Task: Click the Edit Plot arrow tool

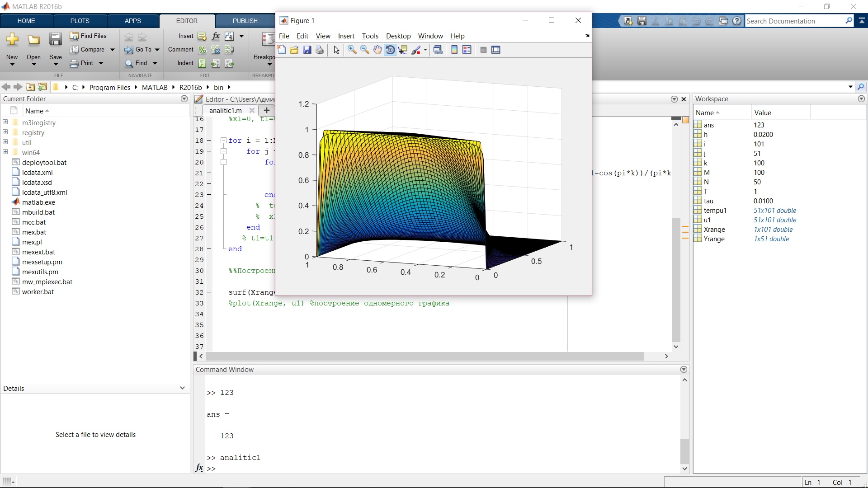Action: 336,50
